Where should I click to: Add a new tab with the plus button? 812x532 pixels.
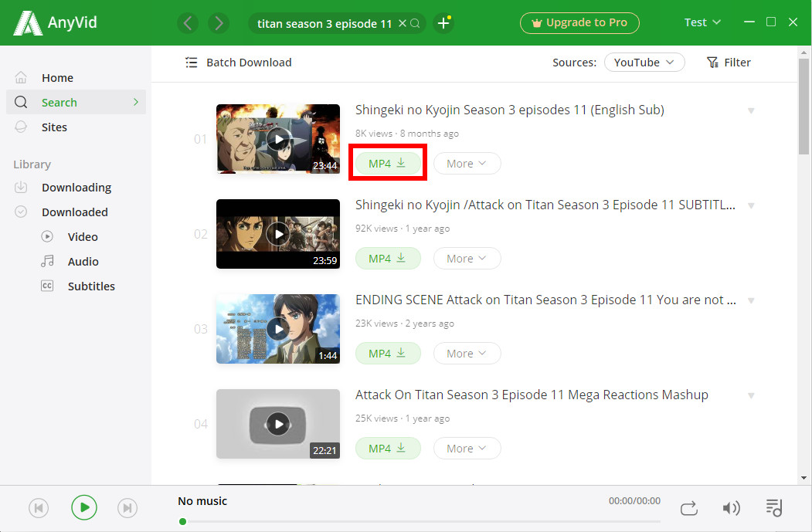443,23
